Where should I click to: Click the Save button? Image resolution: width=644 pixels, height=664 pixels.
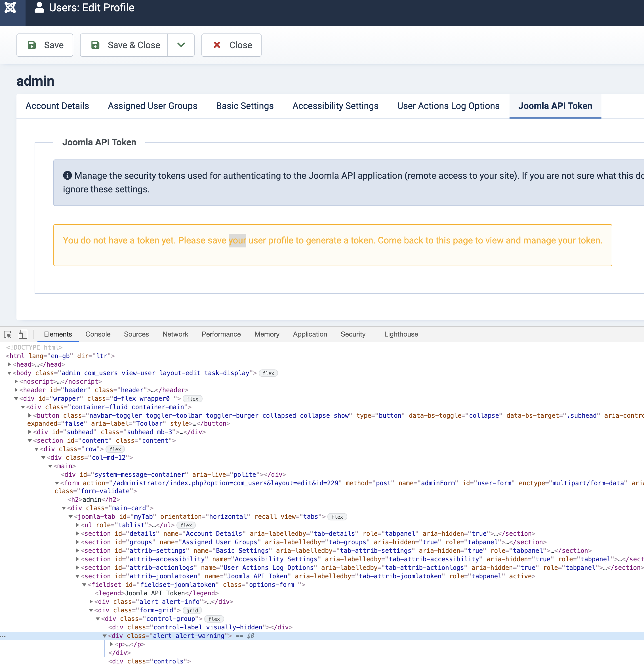click(x=45, y=45)
